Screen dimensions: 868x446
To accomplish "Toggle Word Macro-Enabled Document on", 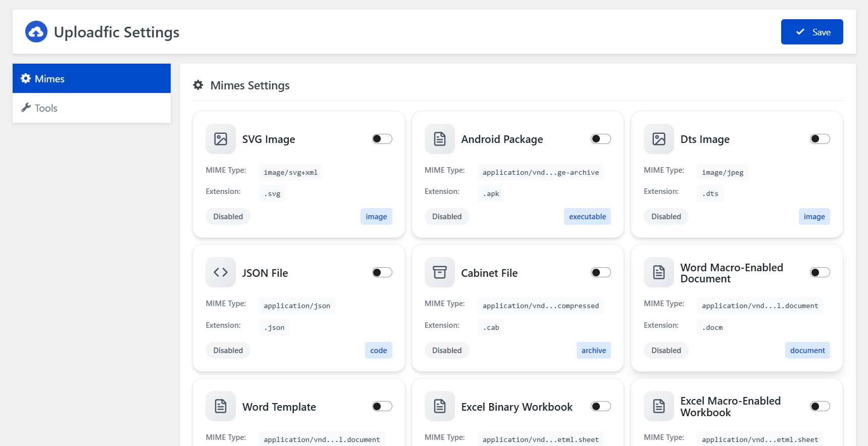I will coord(820,272).
